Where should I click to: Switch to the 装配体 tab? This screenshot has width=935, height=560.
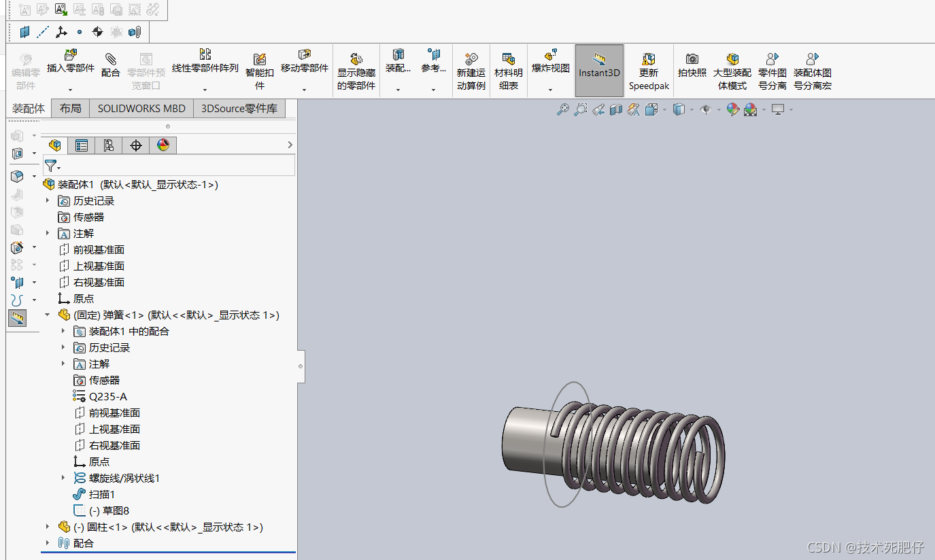coord(29,109)
